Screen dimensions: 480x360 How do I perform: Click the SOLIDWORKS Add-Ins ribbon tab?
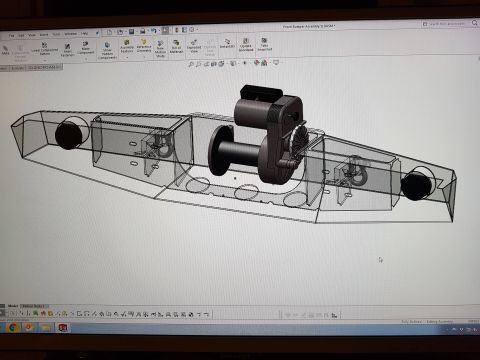coord(45,68)
